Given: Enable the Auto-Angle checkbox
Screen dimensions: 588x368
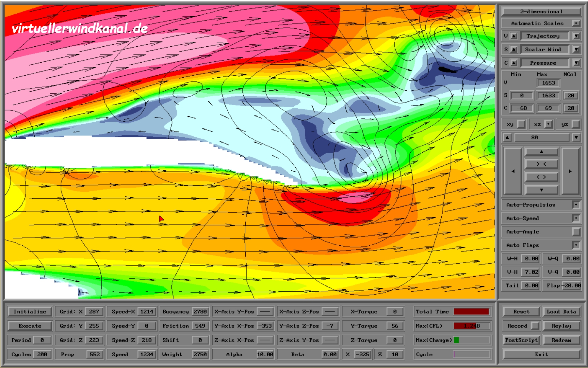Looking at the screenshot, I should click(576, 232).
